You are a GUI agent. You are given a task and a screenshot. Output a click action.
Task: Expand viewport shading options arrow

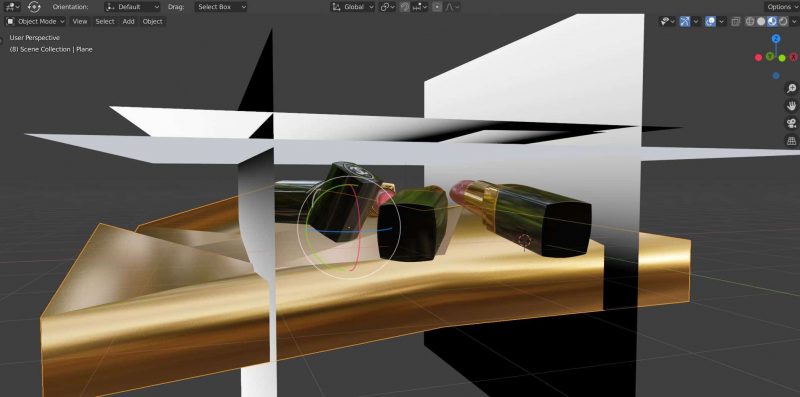coord(794,21)
